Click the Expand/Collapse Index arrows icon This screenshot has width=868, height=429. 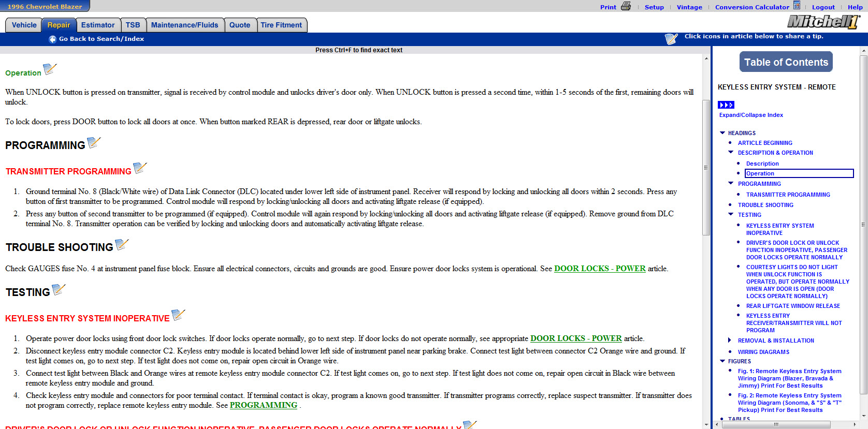click(726, 105)
